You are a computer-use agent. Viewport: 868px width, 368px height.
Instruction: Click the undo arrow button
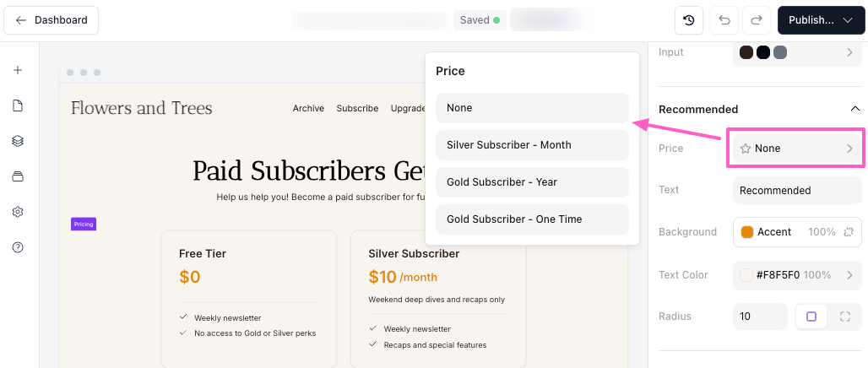(724, 20)
